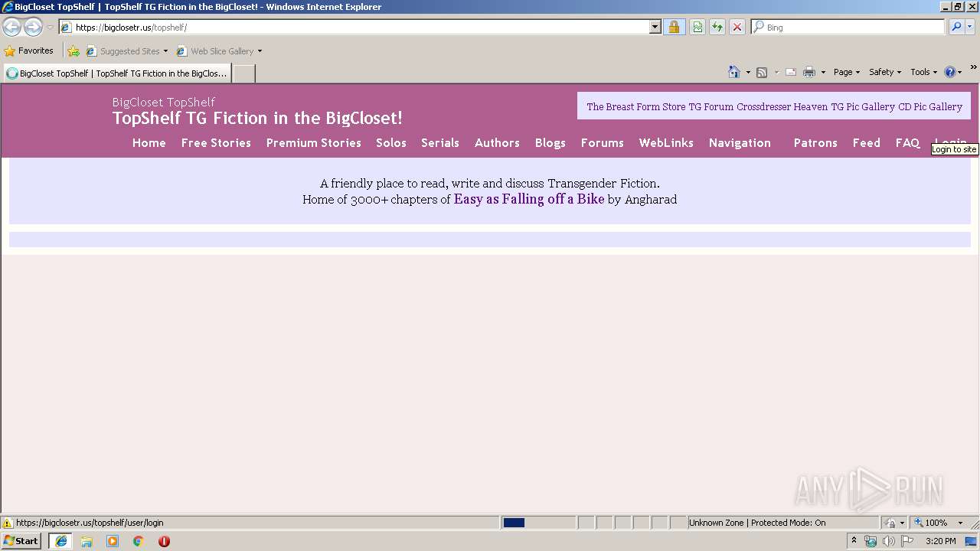Follow the Crossdresser Heaven link
Viewport: 980px width, 551px height.
tap(782, 107)
